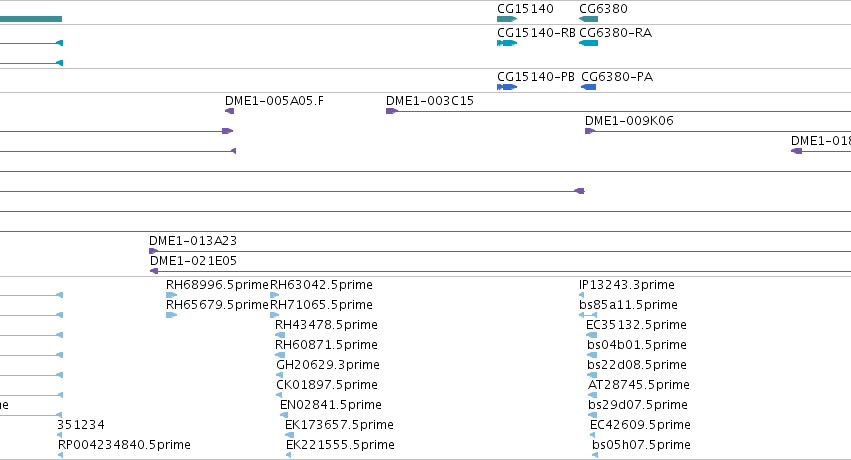Select the DME1-013A23 feature arrow

point(154,251)
